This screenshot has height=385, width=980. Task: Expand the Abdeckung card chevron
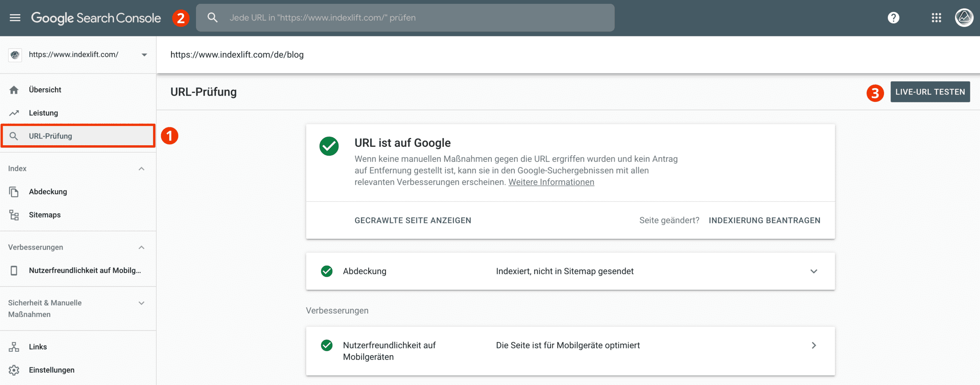click(x=814, y=271)
